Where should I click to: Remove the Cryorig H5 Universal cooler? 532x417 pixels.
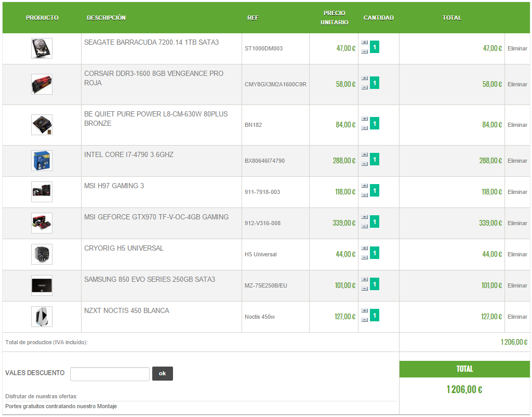(x=517, y=254)
